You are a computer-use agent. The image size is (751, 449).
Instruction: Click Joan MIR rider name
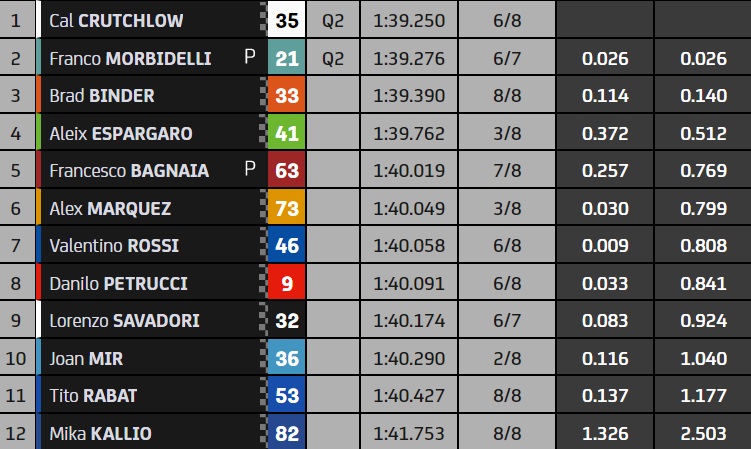[x=86, y=359]
